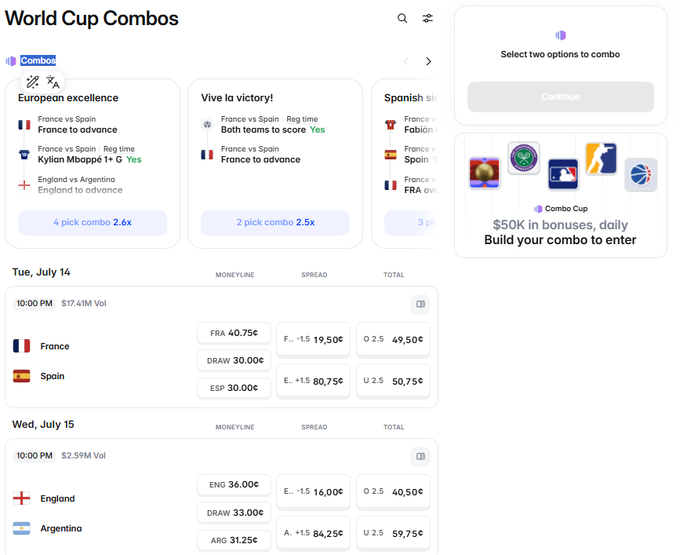The height and width of the screenshot is (555, 680).
Task: Pick England -1.5 spread 16,00¢
Action: (x=313, y=492)
